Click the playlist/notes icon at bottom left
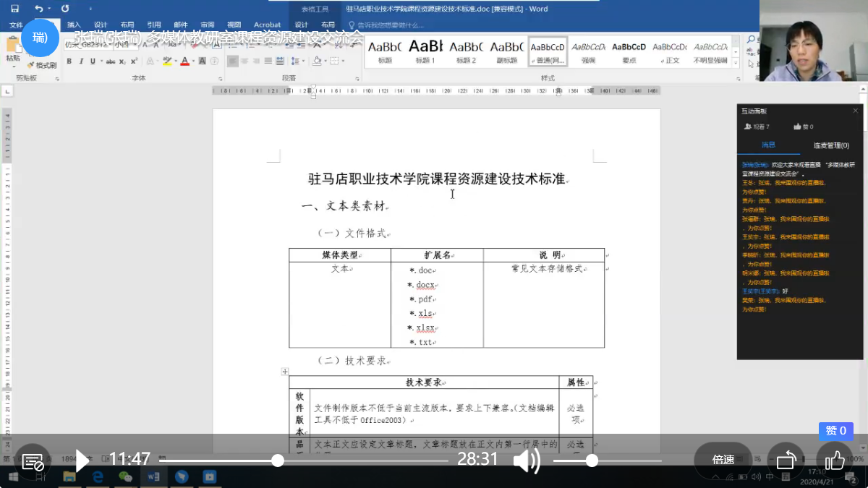The width and height of the screenshot is (868, 488). click(33, 461)
